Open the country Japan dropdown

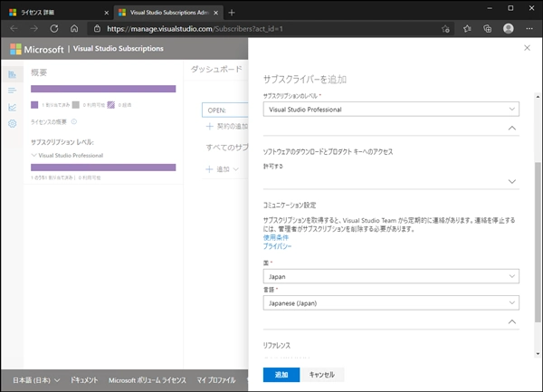point(391,276)
